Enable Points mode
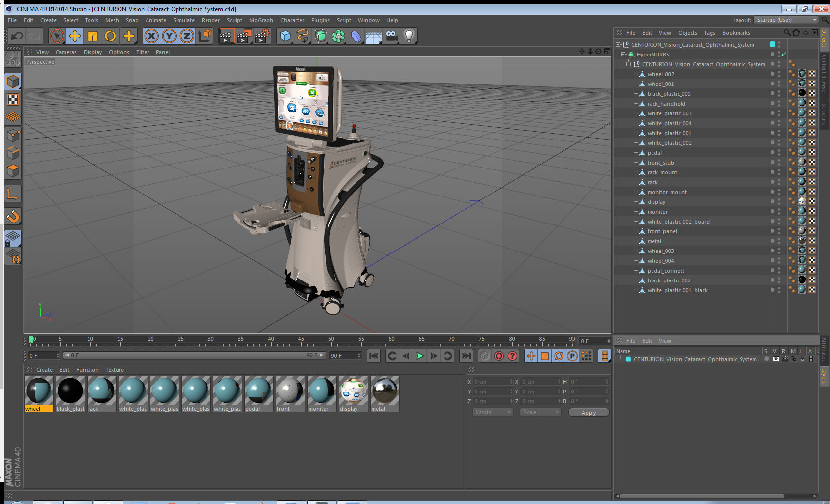The height and width of the screenshot is (504, 830). click(x=13, y=135)
